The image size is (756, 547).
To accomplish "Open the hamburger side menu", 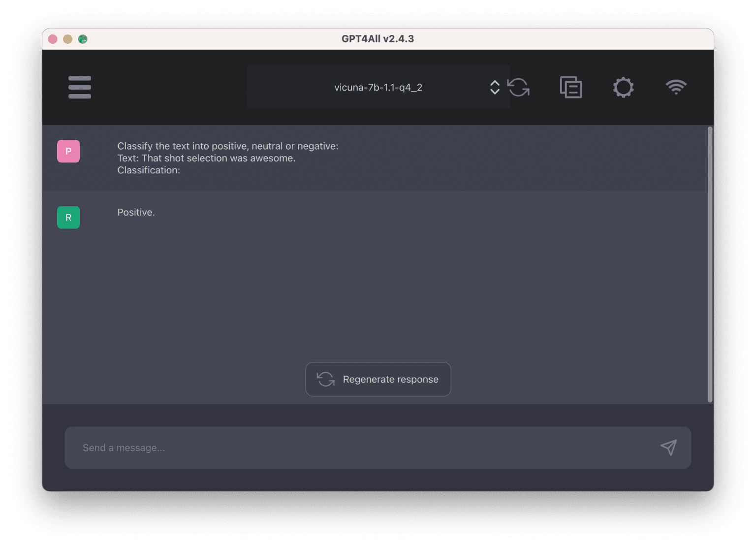I will 80,87.
